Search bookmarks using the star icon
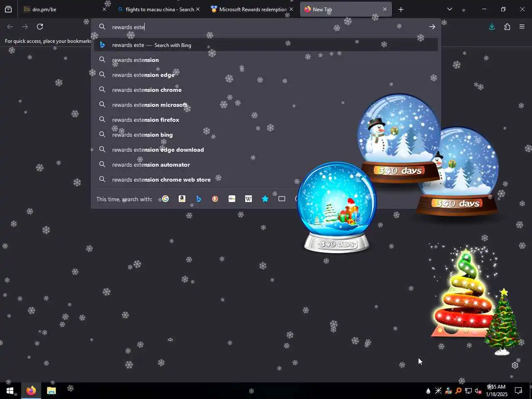 click(x=265, y=199)
